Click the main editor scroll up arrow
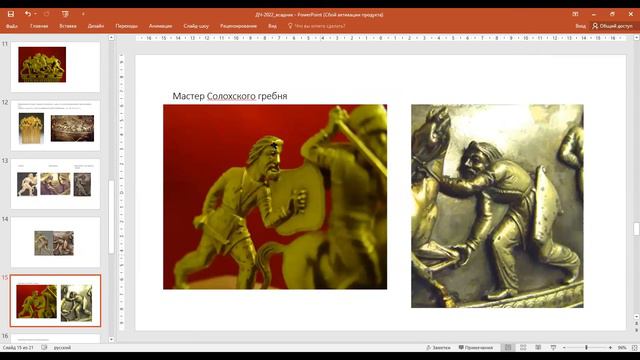The image size is (640, 360). tap(636, 38)
